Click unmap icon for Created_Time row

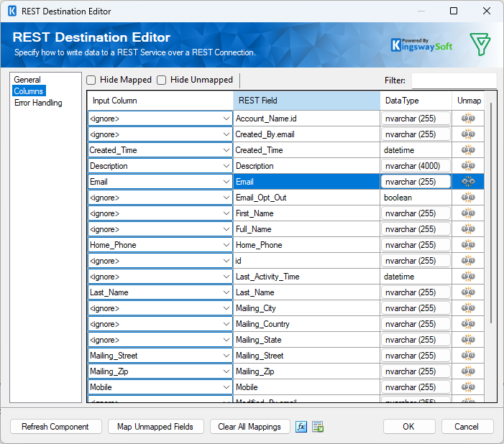468,150
